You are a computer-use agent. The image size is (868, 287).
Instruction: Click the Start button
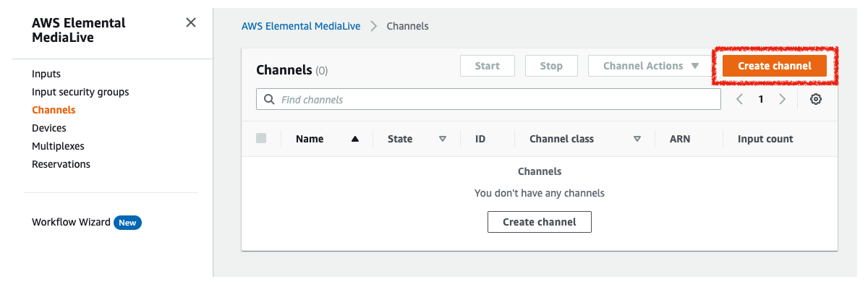pos(488,66)
